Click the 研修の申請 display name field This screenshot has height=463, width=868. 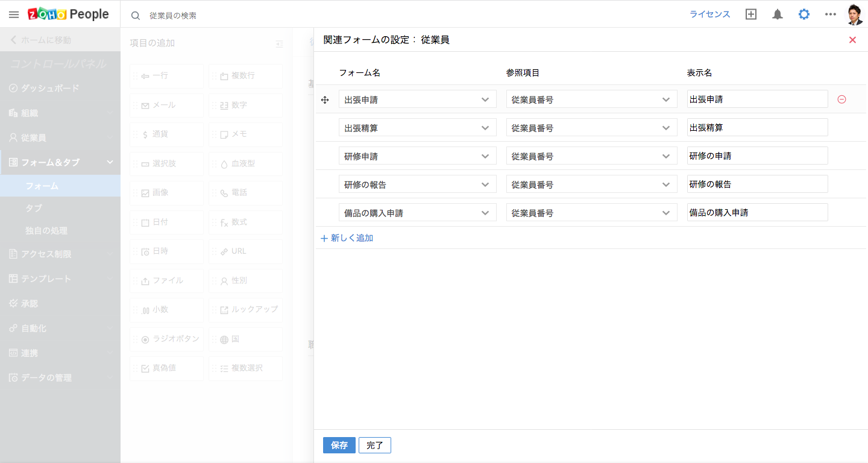coord(757,156)
